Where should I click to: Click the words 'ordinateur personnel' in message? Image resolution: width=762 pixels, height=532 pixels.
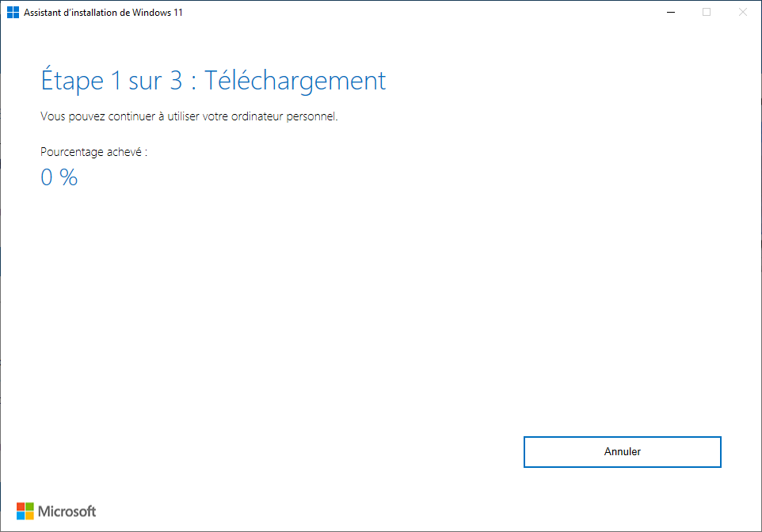[x=284, y=116]
